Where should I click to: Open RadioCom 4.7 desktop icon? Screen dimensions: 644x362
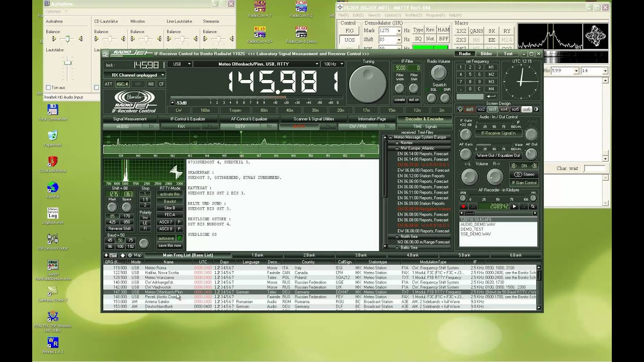260,9
